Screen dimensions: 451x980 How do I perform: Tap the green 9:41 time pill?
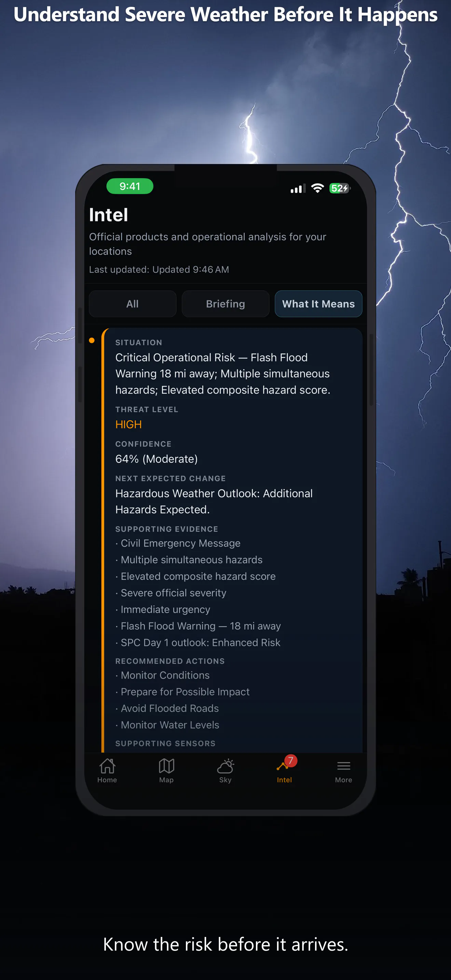coord(130,186)
